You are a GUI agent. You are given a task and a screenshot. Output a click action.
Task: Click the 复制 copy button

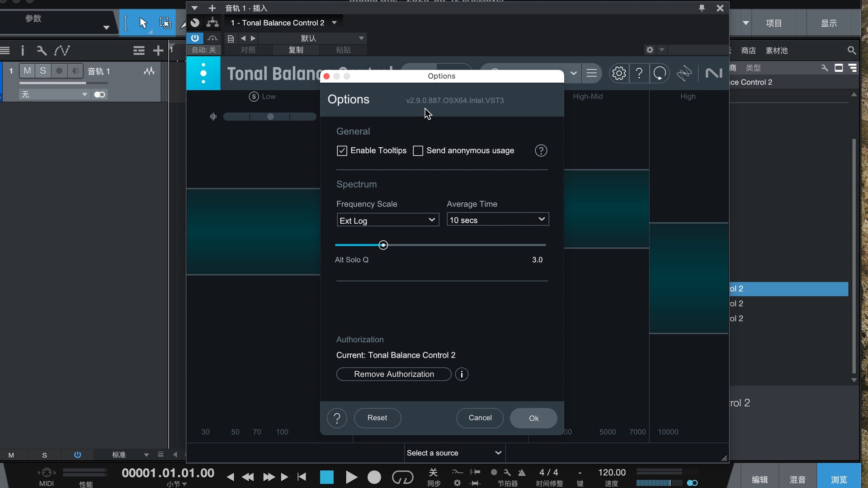tap(296, 50)
